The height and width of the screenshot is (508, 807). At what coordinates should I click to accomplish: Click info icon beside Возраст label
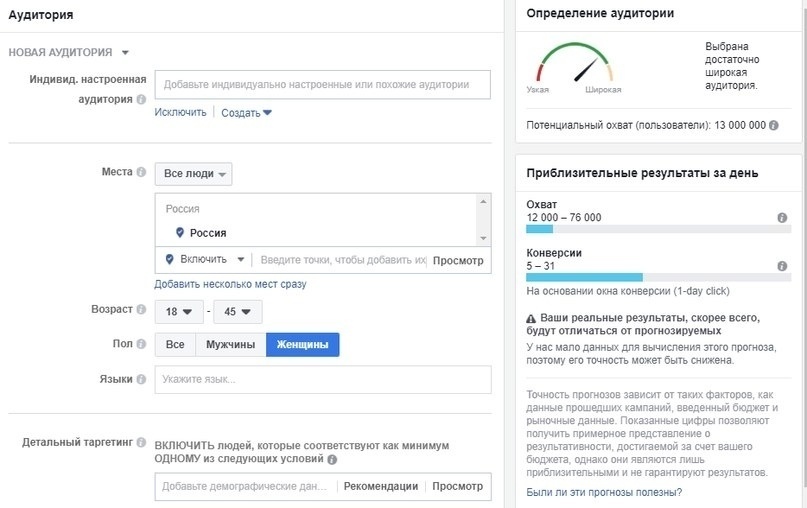[x=141, y=309]
